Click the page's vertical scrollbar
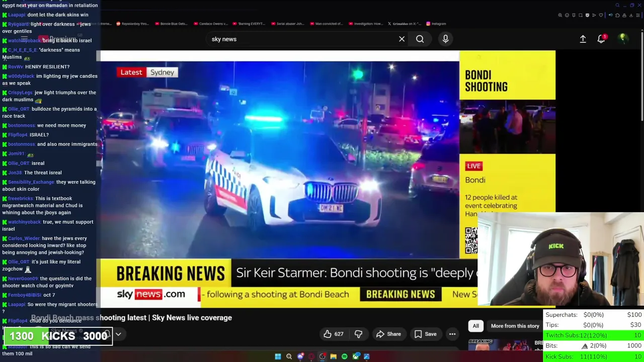This screenshot has height=362, width=644. [x=642, y=75]
